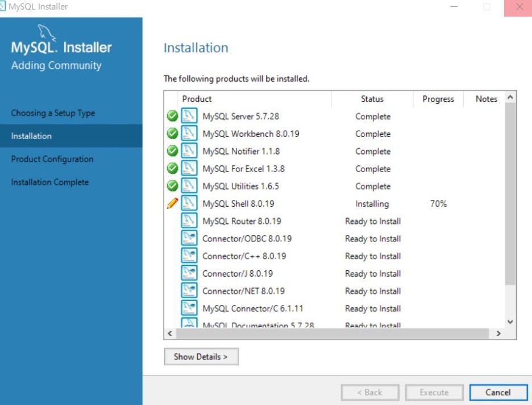This screenshot has height=405, width=532.
Task: Click the Progress column header
Action: pos(438,99)
